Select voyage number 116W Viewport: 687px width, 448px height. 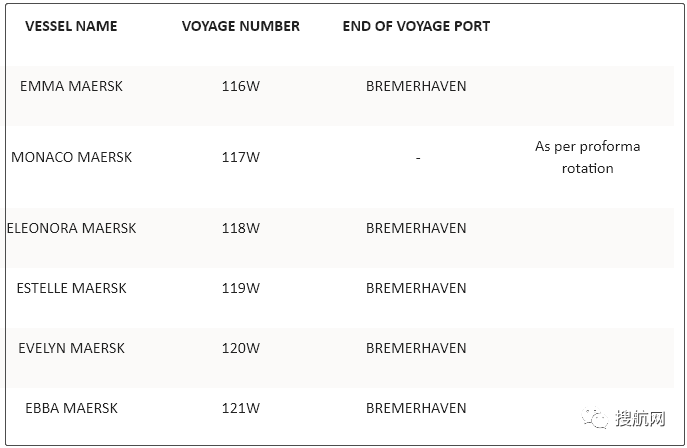[240, 86]
